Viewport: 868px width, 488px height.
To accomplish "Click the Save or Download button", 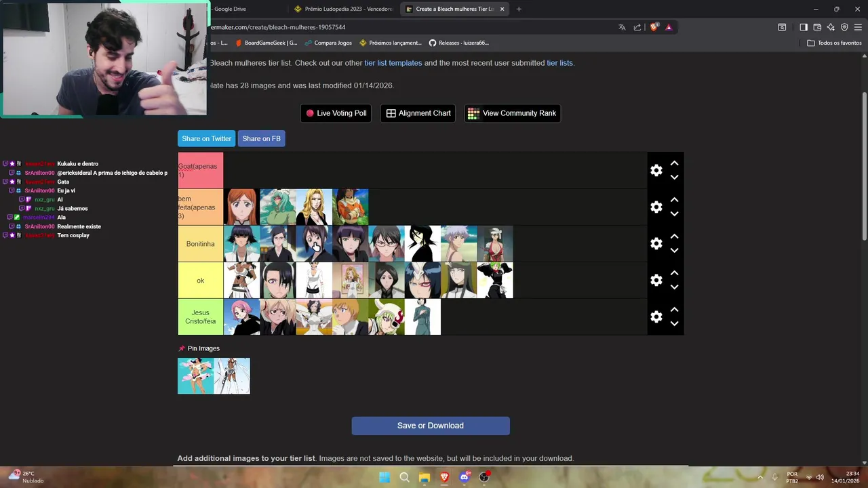I will pyautogui.click(x=431, y=426).
